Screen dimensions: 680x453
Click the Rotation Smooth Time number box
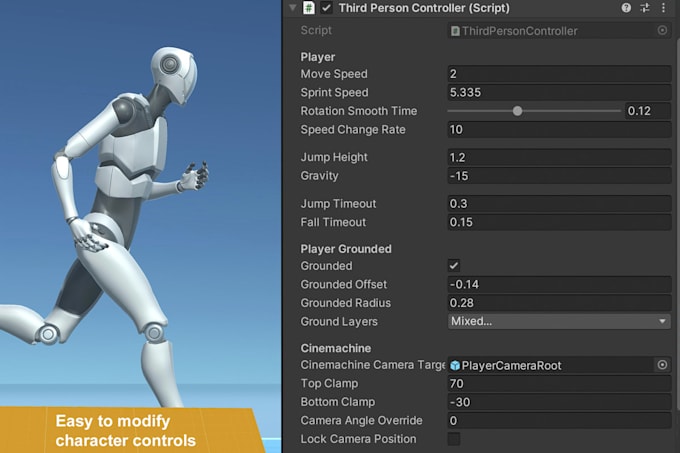[647, 111]
